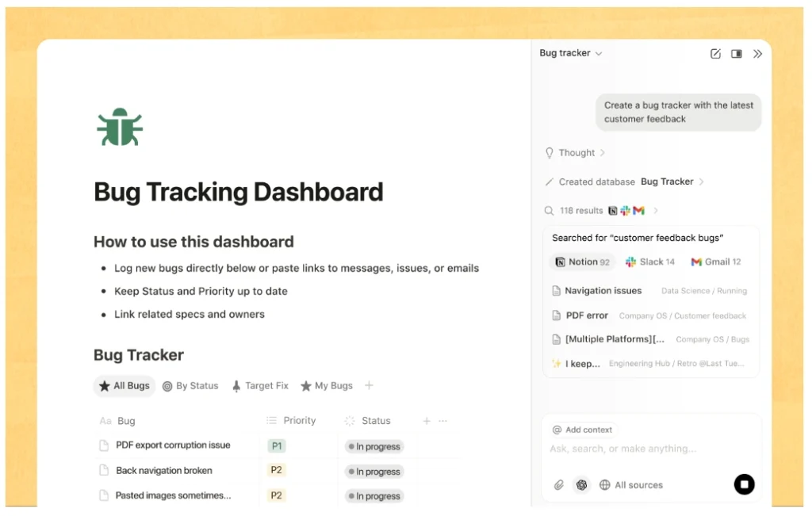
Task: Open the table more options ellipsis
Action: pos(443,421)
